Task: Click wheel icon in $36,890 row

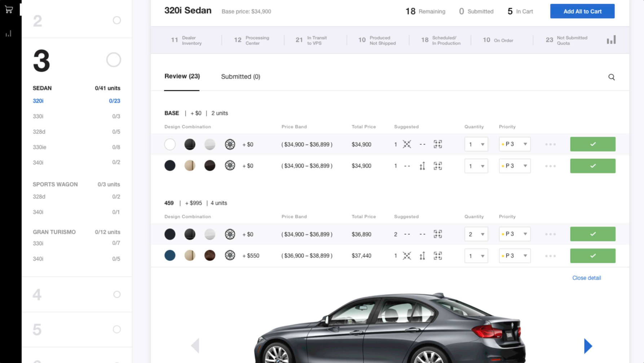Action: (x=230, y=234)
